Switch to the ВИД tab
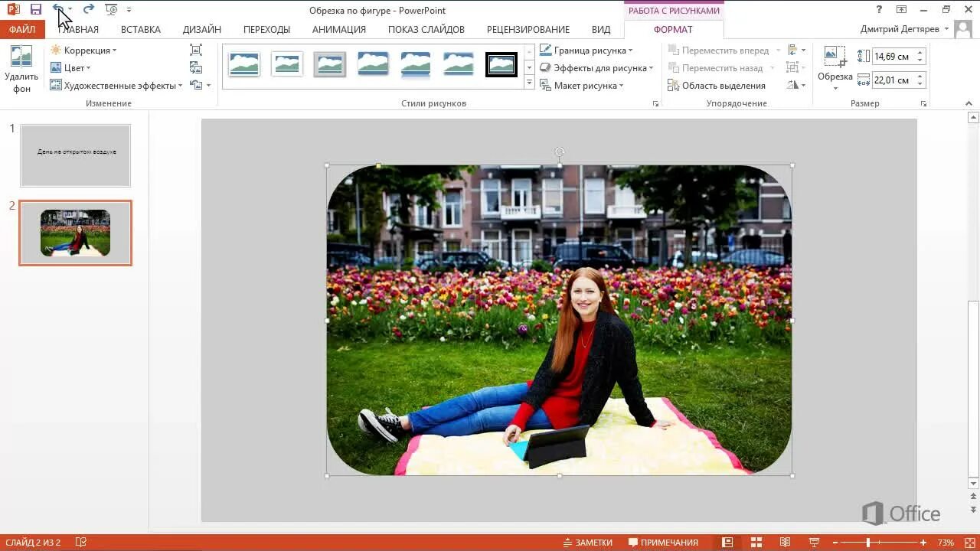The height and width of the screenshot is (551, 980). tap(601, 29)
